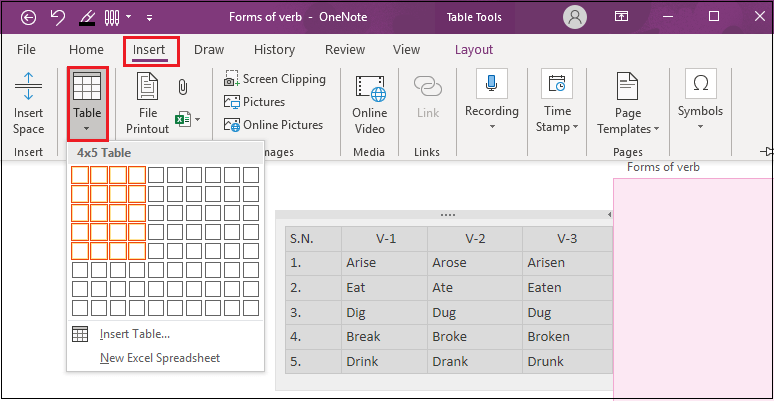Click the cell containing Arise

tap(384, 263)
